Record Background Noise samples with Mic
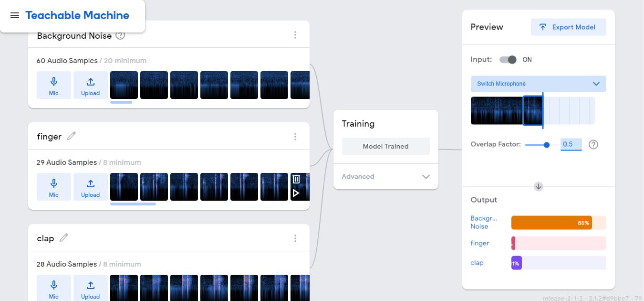644x301 pixels. pyautogui.click(x=54, y=85)
